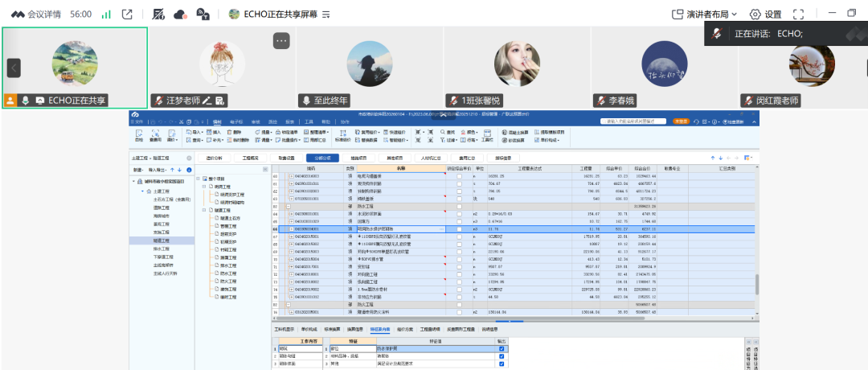Image resolution: width=868 pixels, height=370 pixels.
Task: Open the 演讲者布局 layout dropdown
Action: (700, 14)
